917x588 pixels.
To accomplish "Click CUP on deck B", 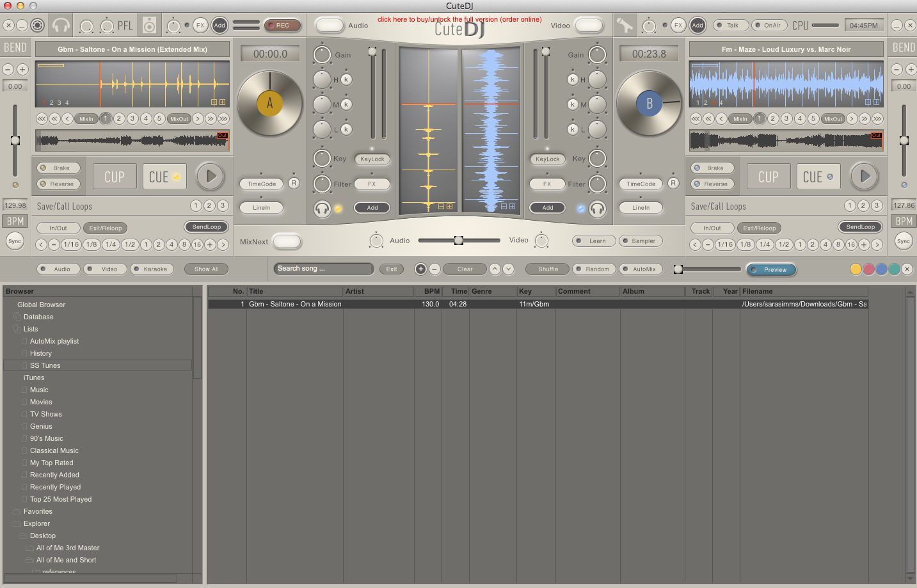I will point(769,176).
